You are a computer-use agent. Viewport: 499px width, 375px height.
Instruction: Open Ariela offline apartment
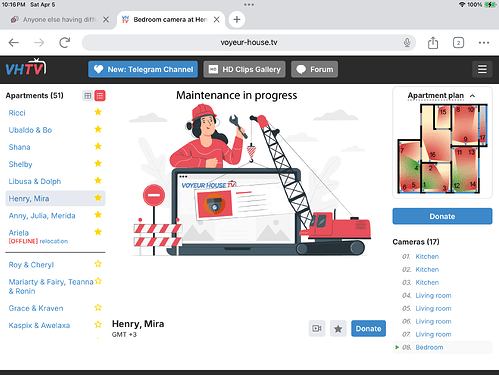coord(19,233)
